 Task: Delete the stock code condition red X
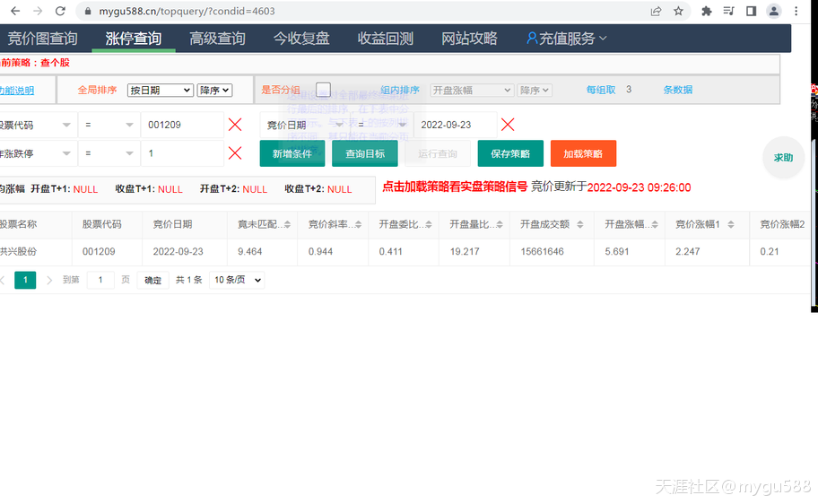coord(235,125)
